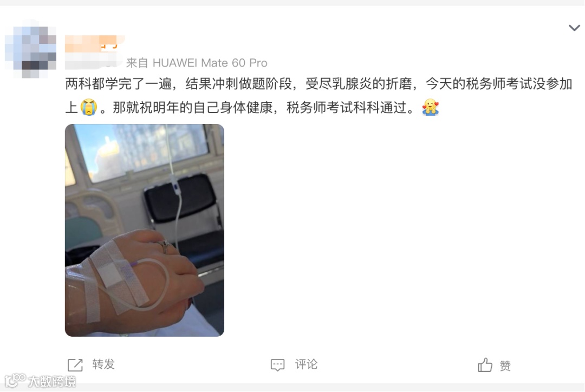Screen dimensions: 585x392
Task: Open the post options chevron menu
Action: coord(574,28)
